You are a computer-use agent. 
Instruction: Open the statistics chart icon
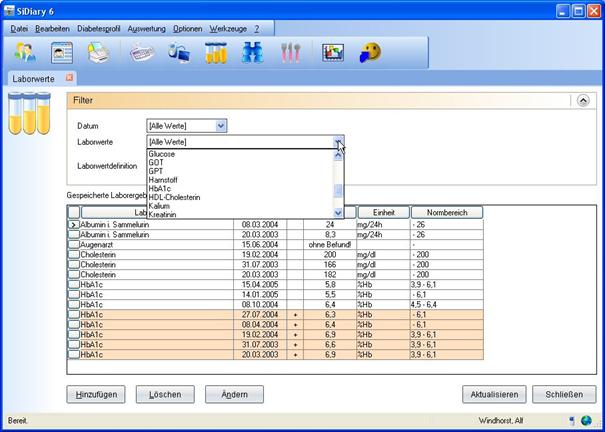[333, 52]
